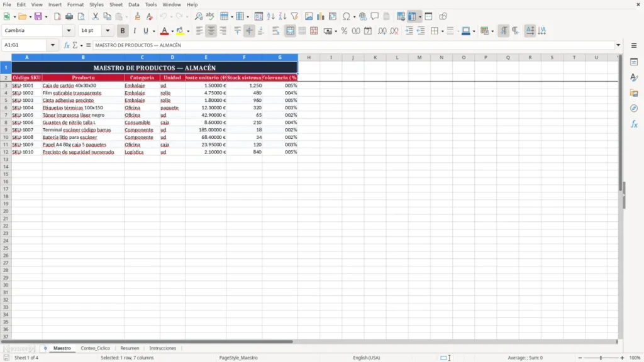Toggle Center Vertically alignment

(x=249, y=31)
